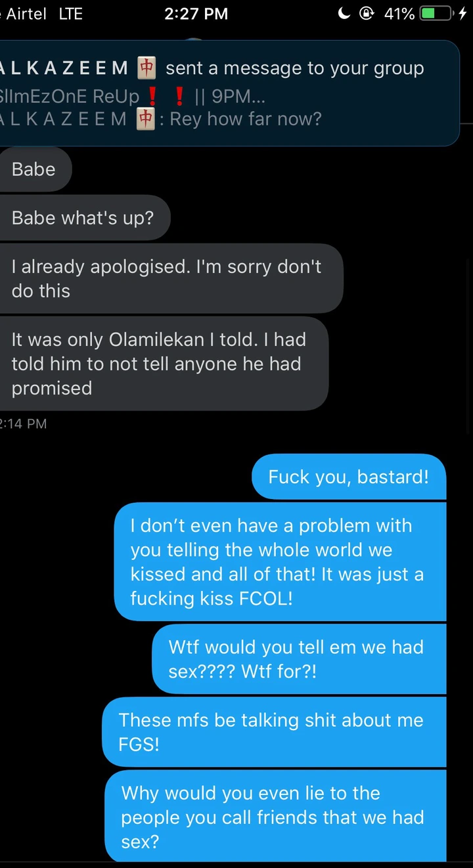The height and width of the screenshot is (868, 473).
Task: Tap the battery icon in status bar
Action: [x=436, y=13]
